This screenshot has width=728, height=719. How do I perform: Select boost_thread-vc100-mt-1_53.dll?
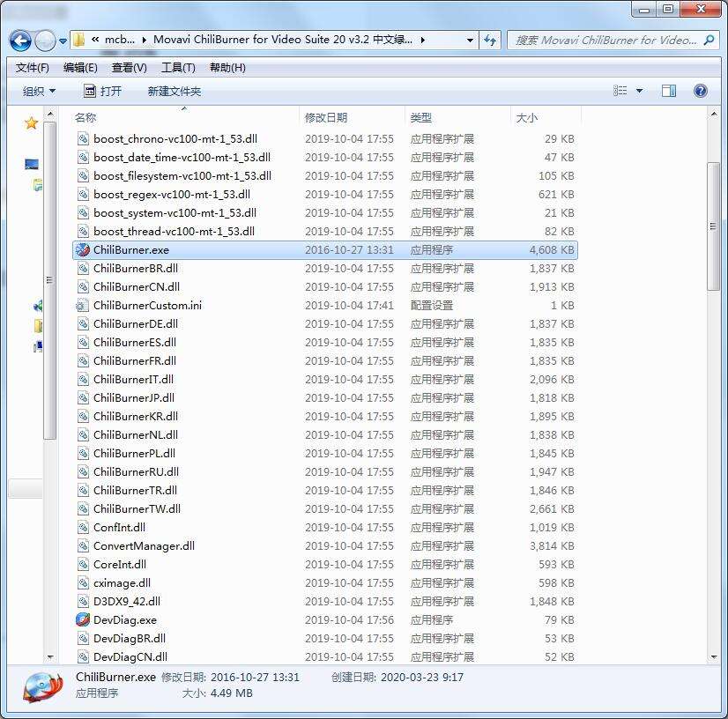(x=174, y=232)
